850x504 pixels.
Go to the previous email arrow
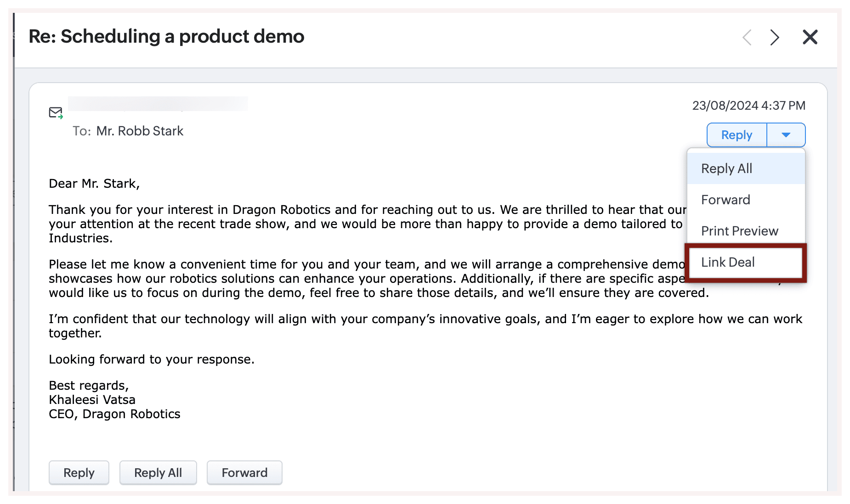click(x=747, y=37)
